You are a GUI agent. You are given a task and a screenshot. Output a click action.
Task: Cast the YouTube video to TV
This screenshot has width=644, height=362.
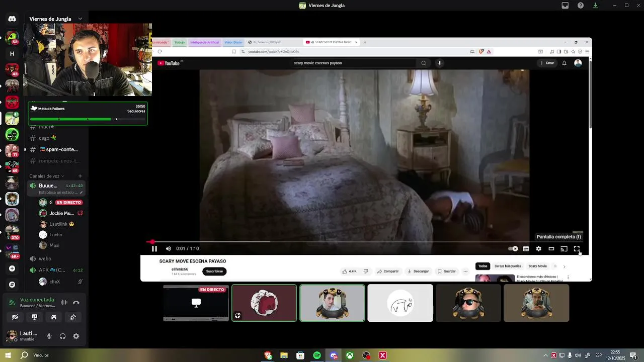(564, 248)
